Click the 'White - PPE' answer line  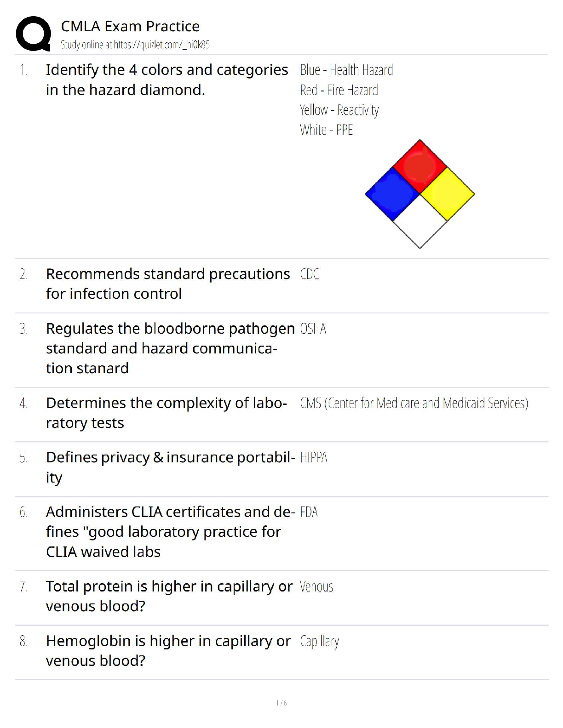[326, 130]
